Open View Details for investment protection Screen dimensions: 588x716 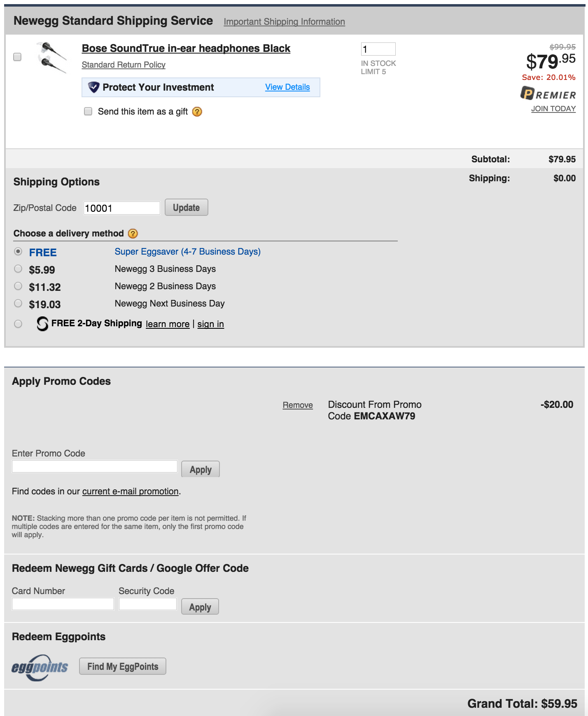[x=287, y=87]
